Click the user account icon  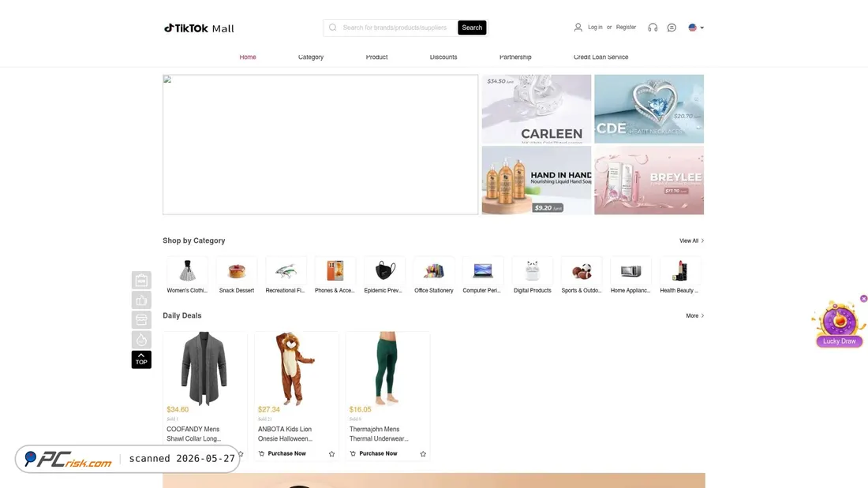tap(578, 27)
